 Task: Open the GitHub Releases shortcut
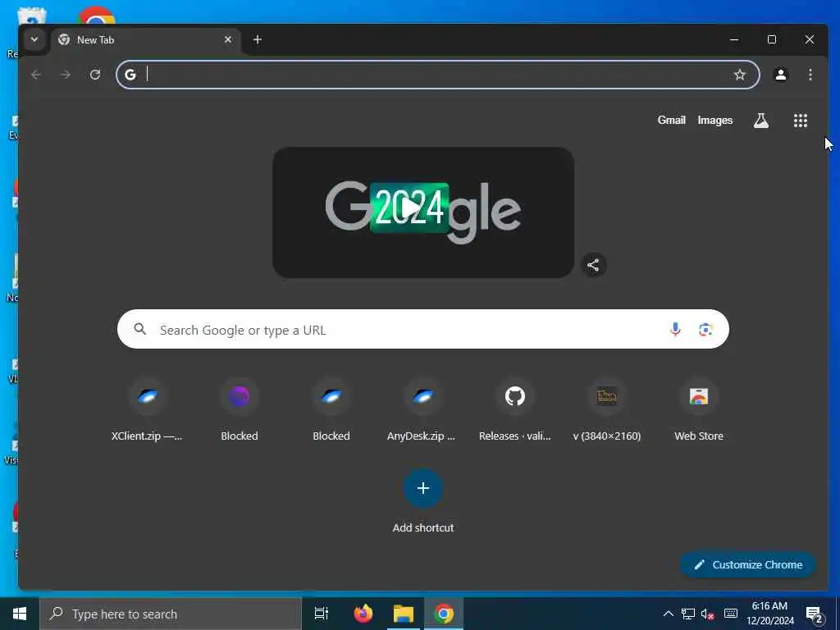pyautogui.click(x=515, y=412)
